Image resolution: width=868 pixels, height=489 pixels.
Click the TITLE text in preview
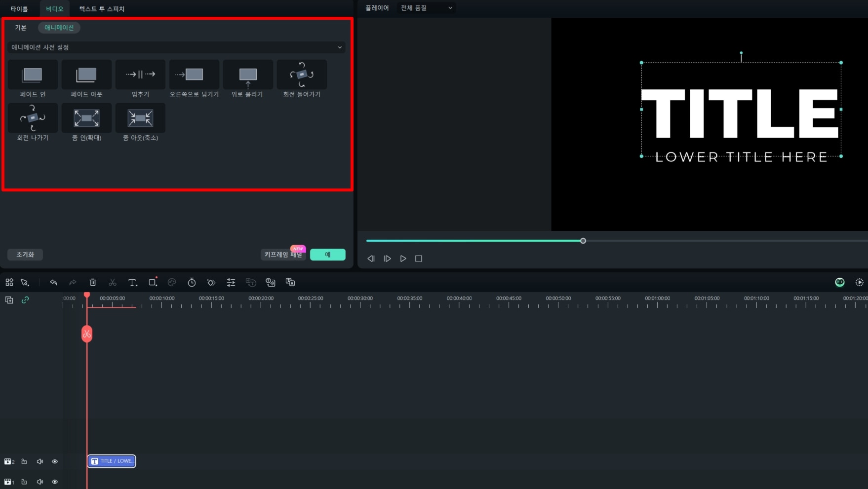point(740,113)
